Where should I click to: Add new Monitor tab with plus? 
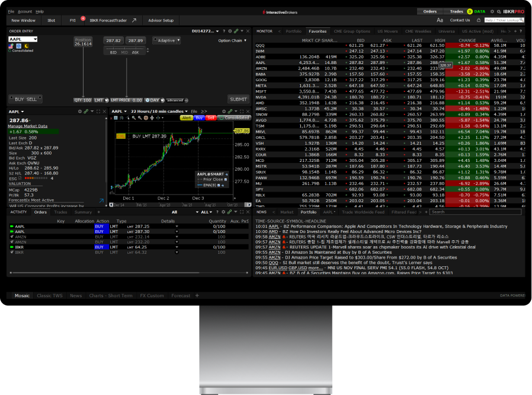(x=515, y=31)
